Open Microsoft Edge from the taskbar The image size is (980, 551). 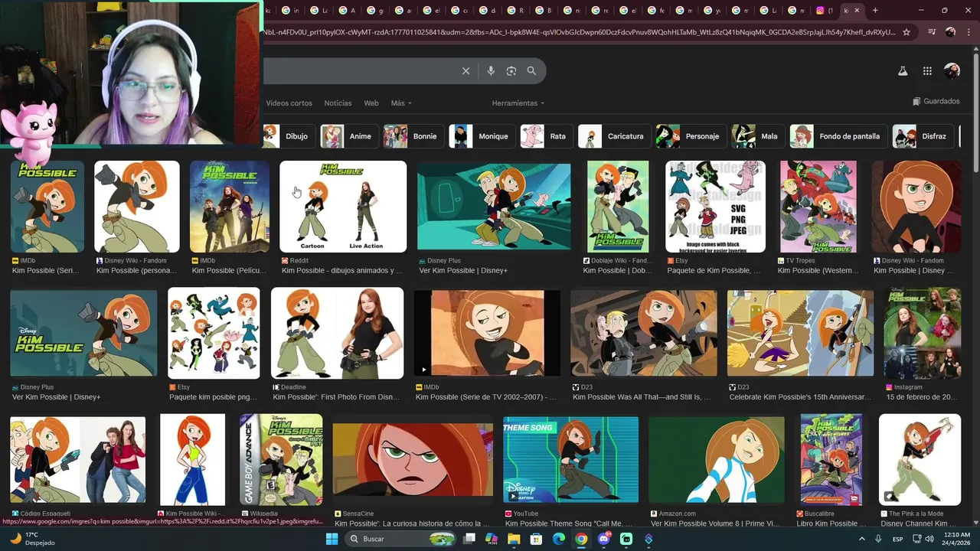pyautogui.click(x=559, y=539)
